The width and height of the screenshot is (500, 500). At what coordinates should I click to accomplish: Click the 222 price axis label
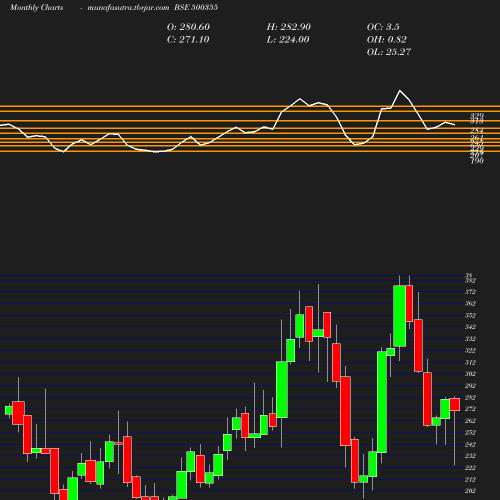[x=470, y=468]
